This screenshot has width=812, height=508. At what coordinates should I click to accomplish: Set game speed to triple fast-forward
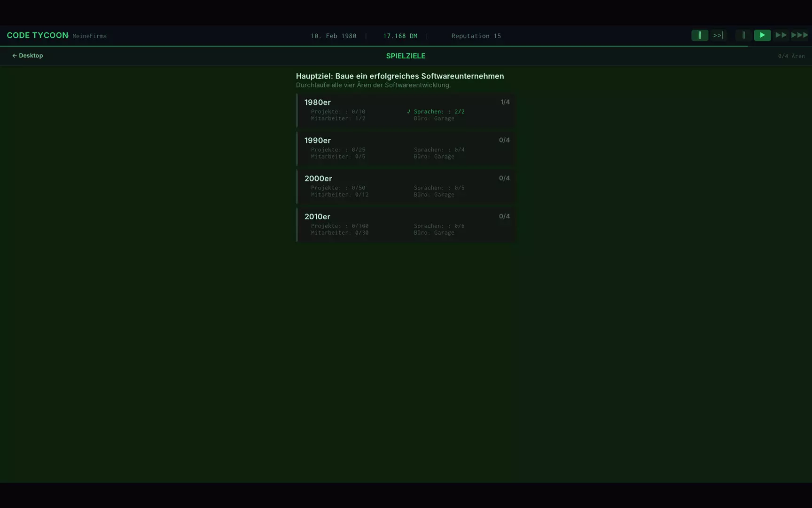pyautogui.click(x=799, y=35)
